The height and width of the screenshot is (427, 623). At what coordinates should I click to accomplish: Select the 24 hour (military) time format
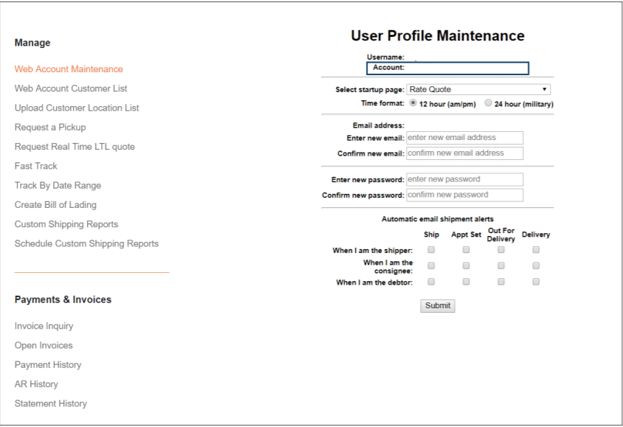pos(488,103)
